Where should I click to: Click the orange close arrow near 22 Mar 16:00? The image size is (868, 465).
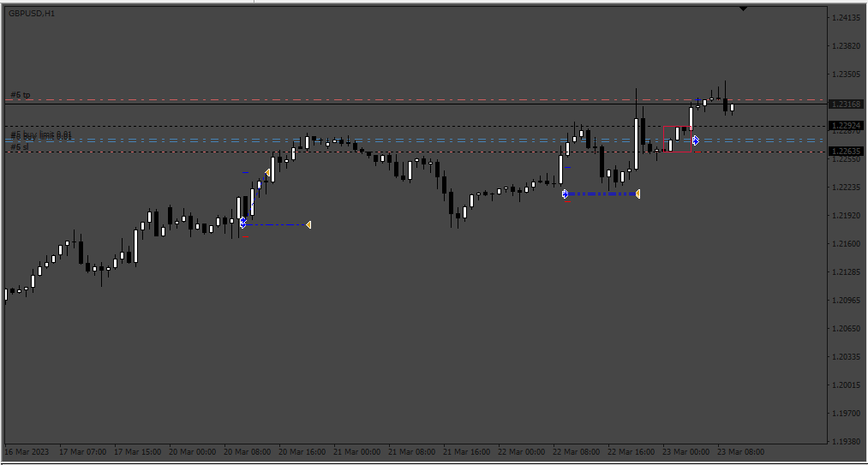coord(638,194)
